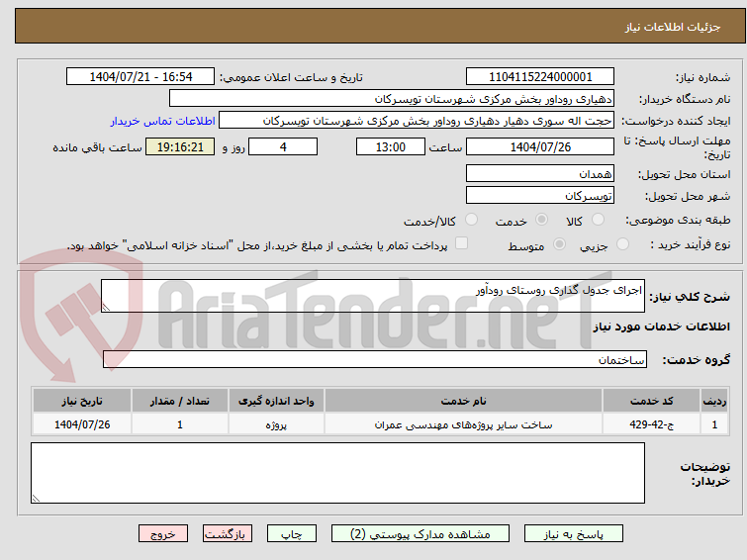Toggle the Islamic treasury payment checkbox
The height and width of the screenshot is (560, 747).
[461, 243]
